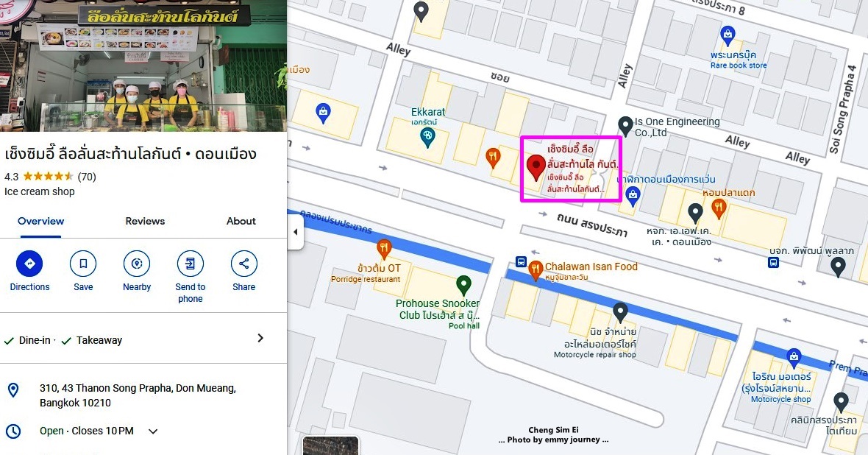Click bus stop icon near บจก. พิพัฒน์
This screenshot has width=868, height=455.
click(x=773, y=262)
